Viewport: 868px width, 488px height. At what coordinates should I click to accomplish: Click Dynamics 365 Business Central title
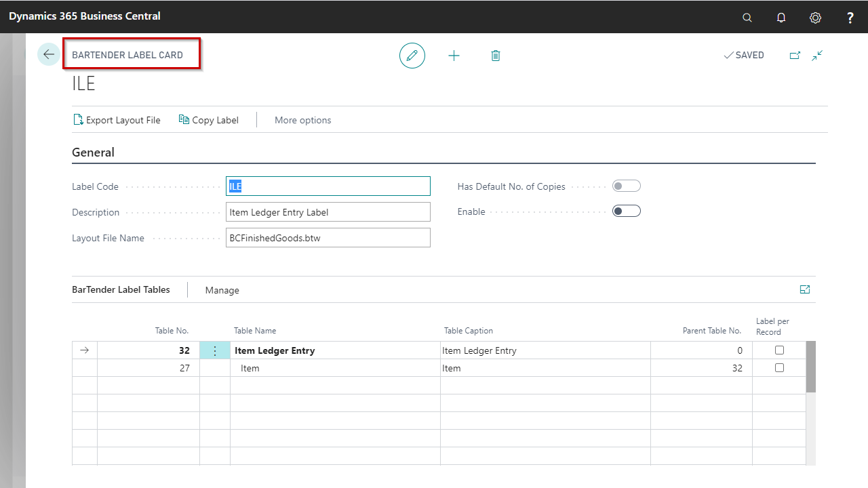coord(85,16)
